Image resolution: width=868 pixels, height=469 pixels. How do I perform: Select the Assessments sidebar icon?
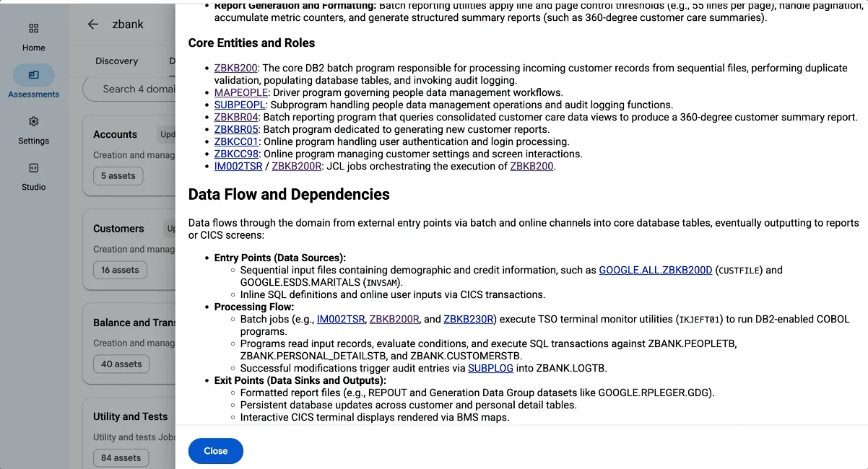click(33, 74)
